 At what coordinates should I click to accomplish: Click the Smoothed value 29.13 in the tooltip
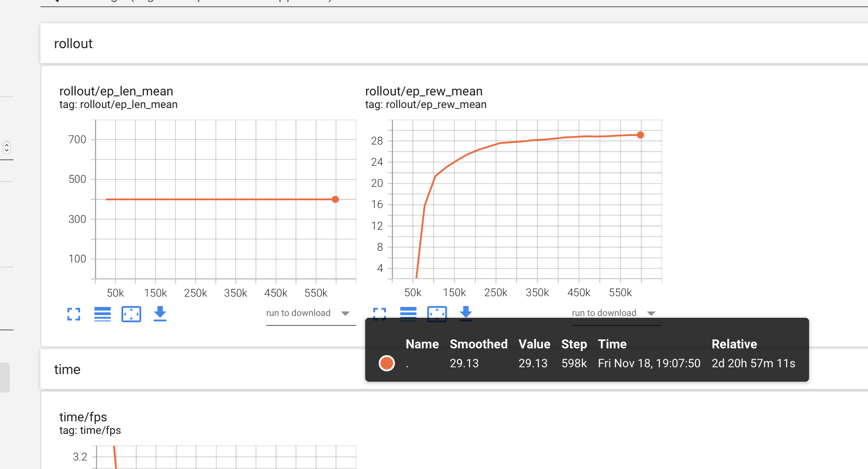click(464, 363)
